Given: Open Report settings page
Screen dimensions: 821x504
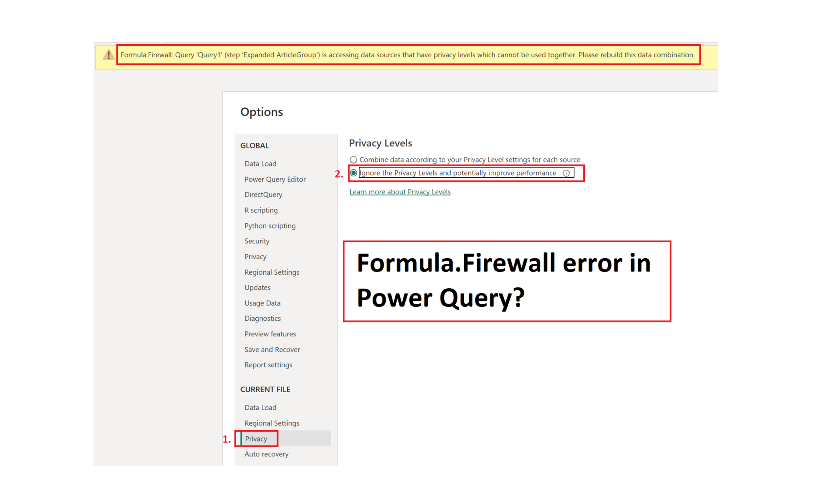Looking at the screenshot, I should tap(268, 365).
